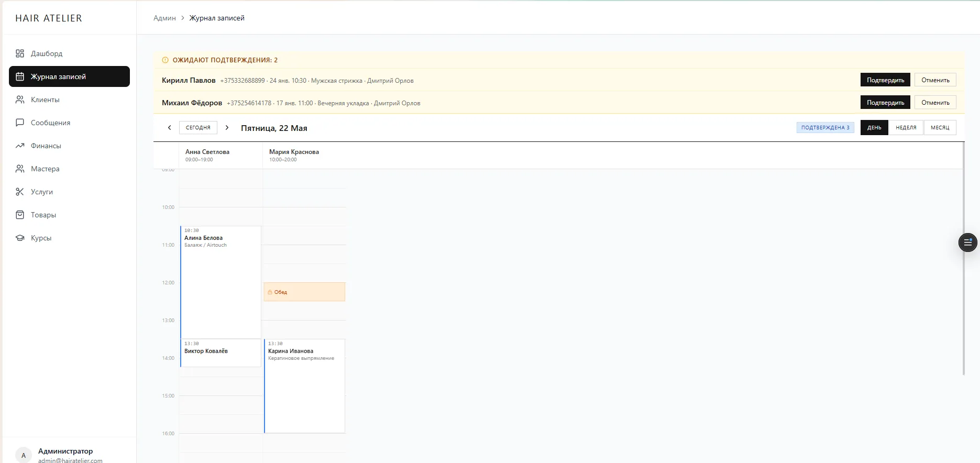The width and height of the screenshot is (980, 463).
Task: Toggle the Подтверждена 3 status filter
Action: tap(825, 128)
